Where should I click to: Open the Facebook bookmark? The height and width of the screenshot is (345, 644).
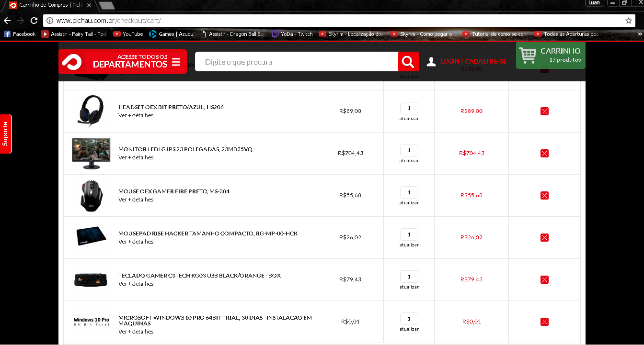(20, 34)
